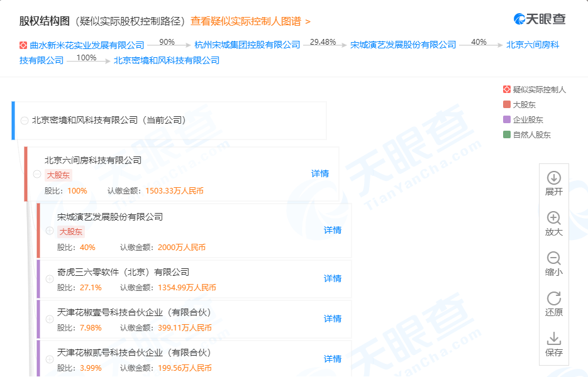This screenshot has width=588, height=377.
Task: Click 奇虎三六零软件（北京）有限公司 card title
Action: pyautogui.click(x=123, y=272)
